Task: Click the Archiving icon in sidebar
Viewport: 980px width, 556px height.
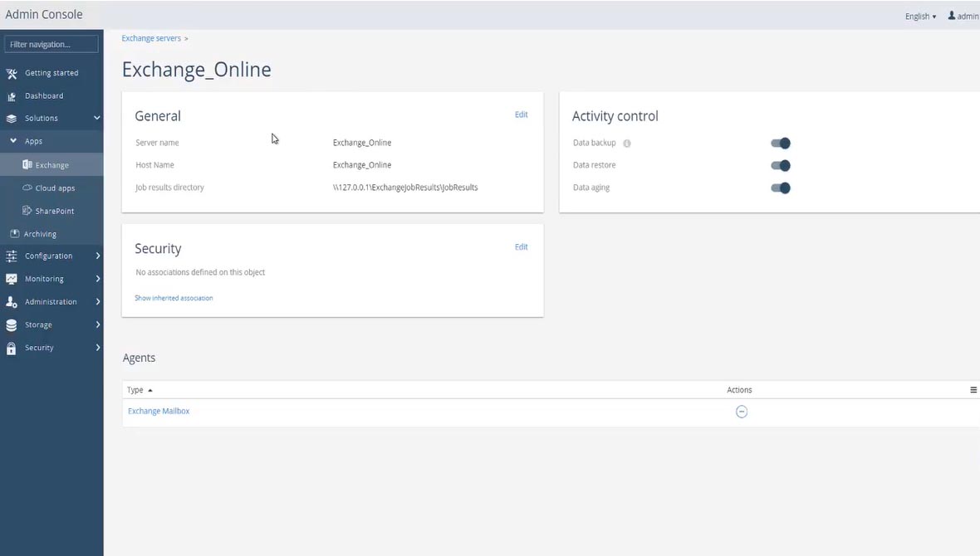Action: pos(14,234)
